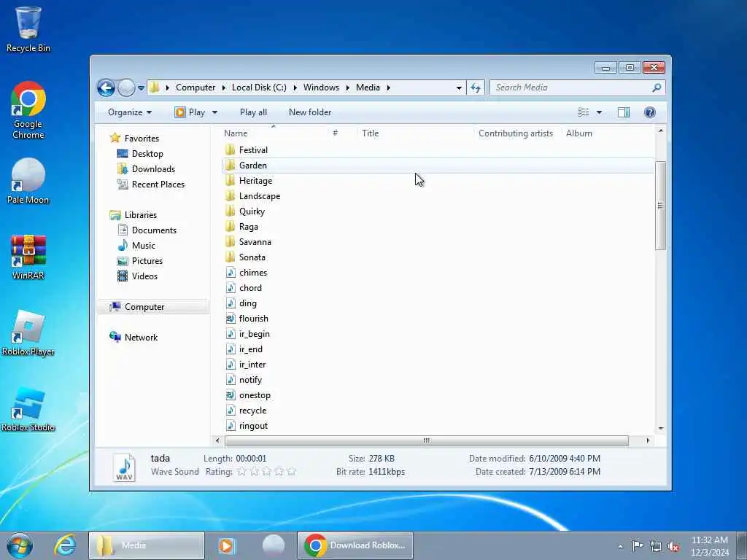
Task: Click the search magnifier icon
Action: point(657,87)
